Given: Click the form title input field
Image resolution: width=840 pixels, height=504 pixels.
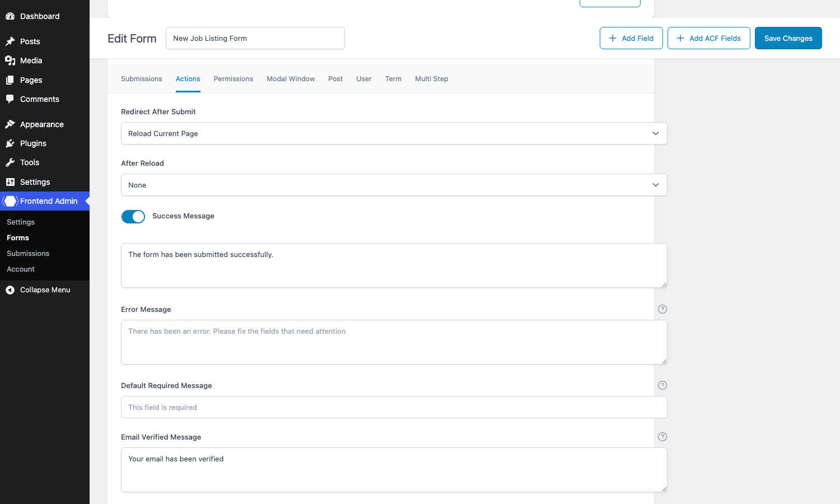Looking at the screenshot, I should point(255,38).
